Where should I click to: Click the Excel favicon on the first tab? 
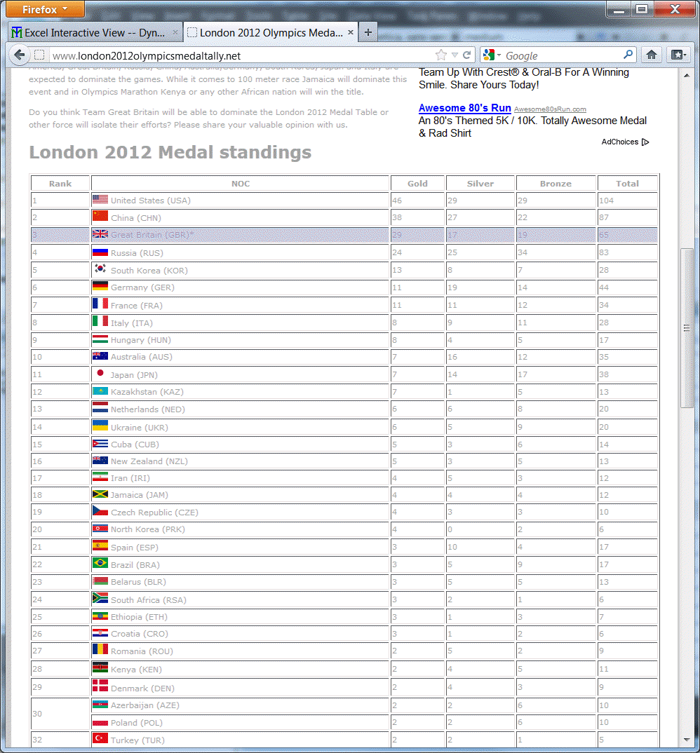[x=15, y=32]
